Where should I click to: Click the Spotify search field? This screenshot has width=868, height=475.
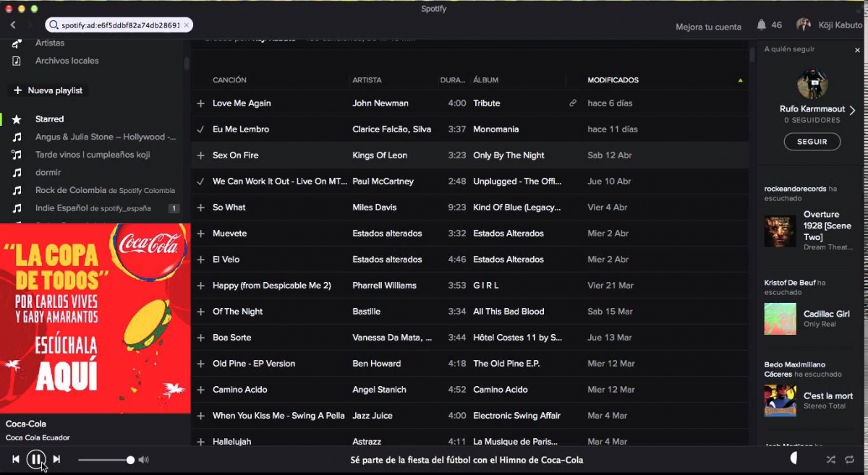[x=119, y=25]
